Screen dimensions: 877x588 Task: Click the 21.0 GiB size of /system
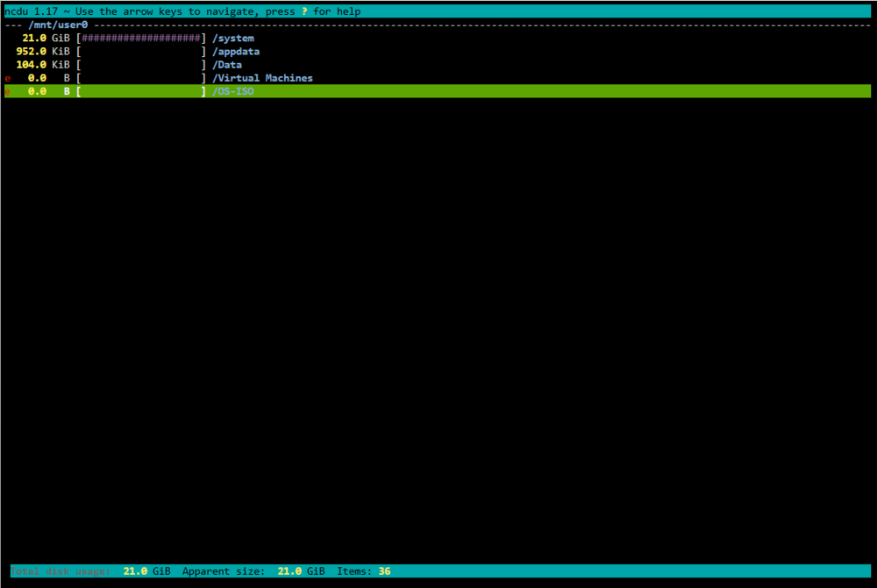(46, 38)
